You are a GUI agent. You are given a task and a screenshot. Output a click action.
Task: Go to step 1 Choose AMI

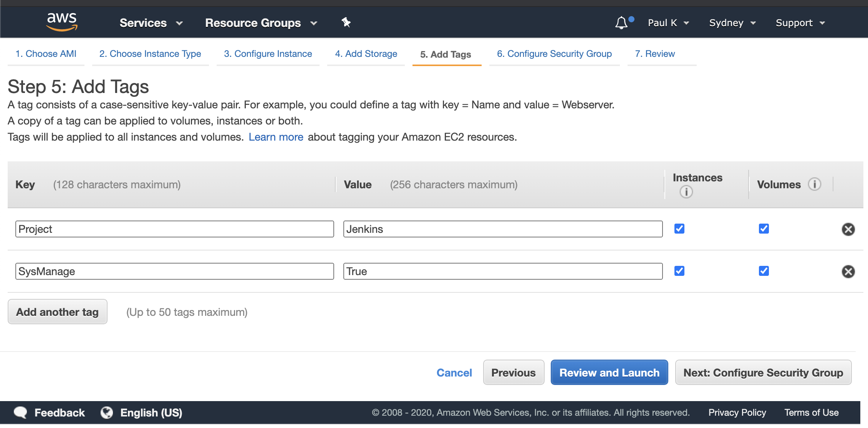46,54
